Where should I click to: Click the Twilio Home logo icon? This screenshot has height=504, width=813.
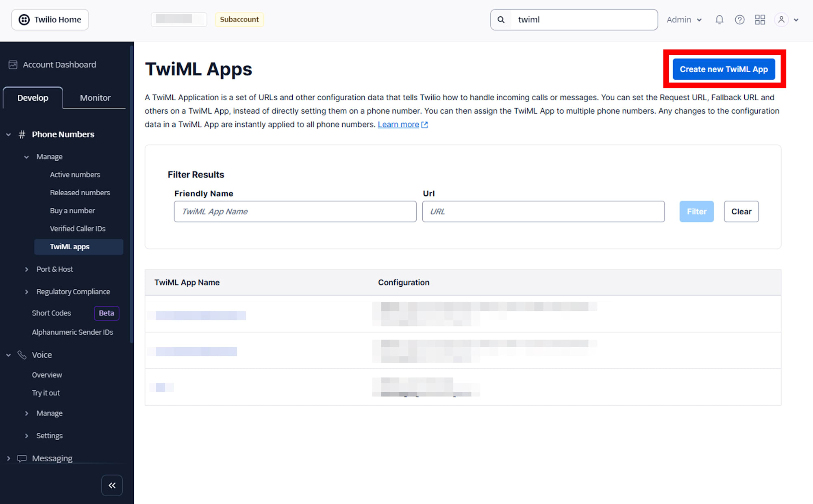click(24, 19)
